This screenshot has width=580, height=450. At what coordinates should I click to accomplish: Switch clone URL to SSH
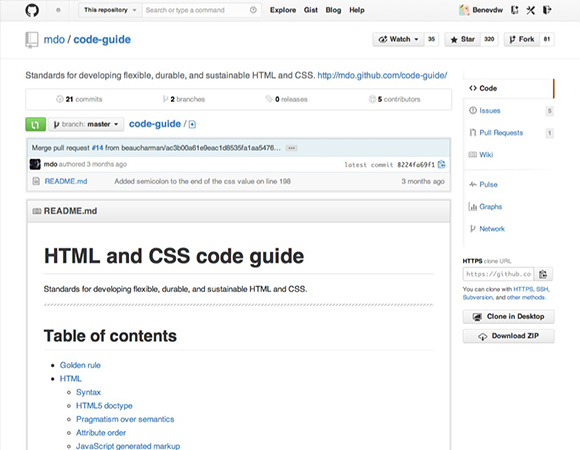click(x=542, y=289)
